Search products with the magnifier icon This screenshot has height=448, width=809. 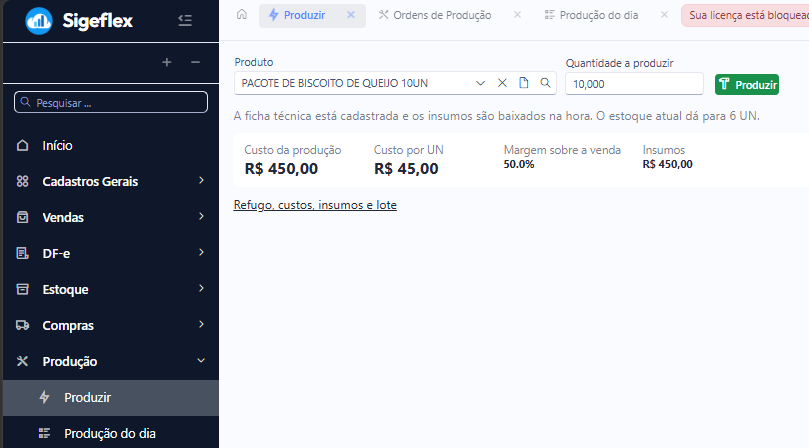(x=545, y=83)
